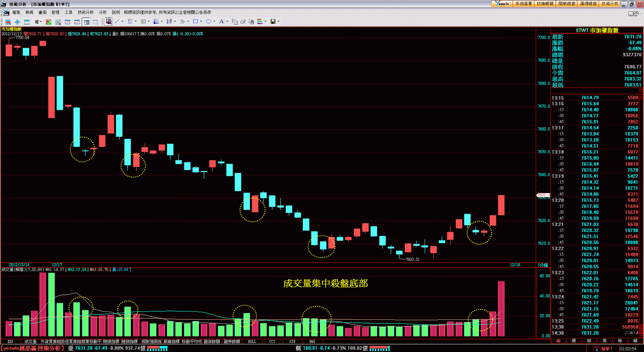644x352 pixels.
Task: Open the 管理 menu
Action: (55, 12)
